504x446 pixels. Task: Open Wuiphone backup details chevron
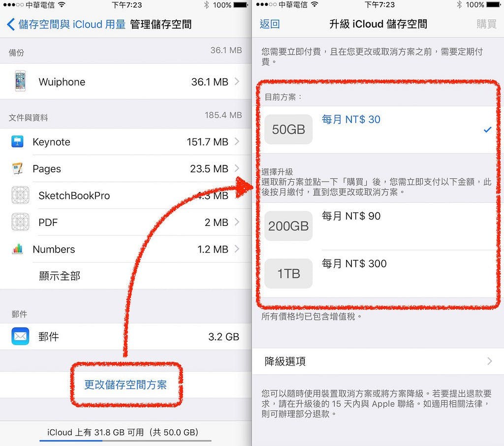coord(237,81)
